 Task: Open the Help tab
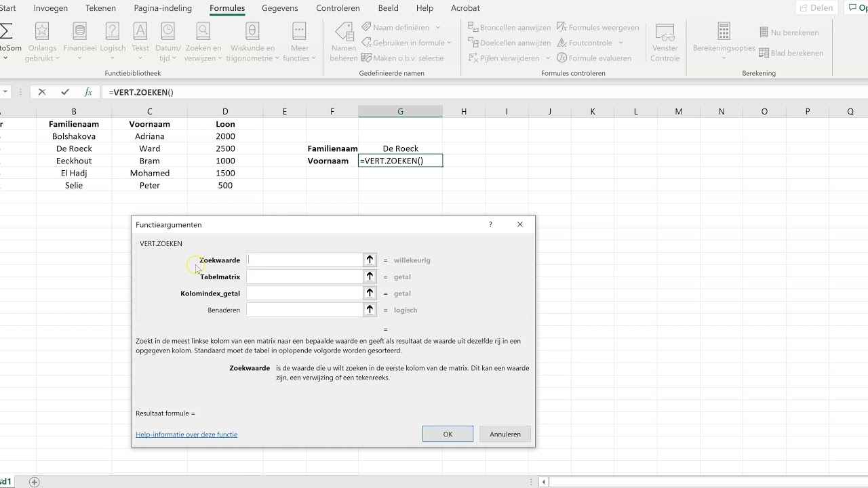pos(425,8)
